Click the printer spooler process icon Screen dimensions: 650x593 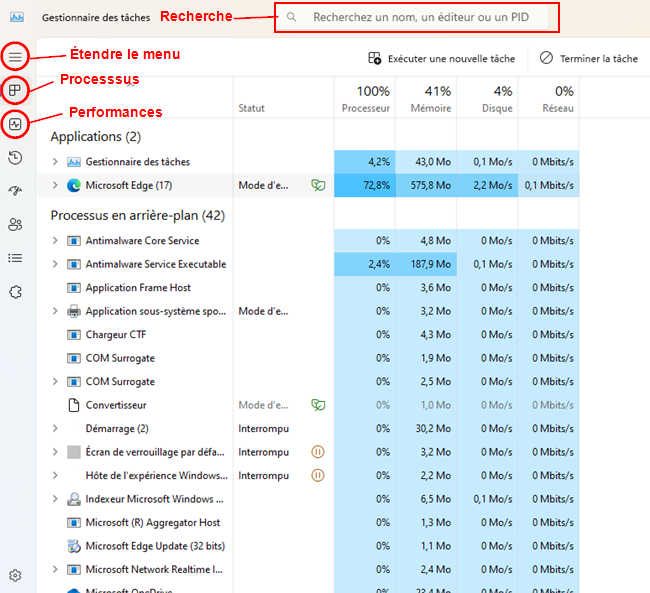tap(74, 311)
